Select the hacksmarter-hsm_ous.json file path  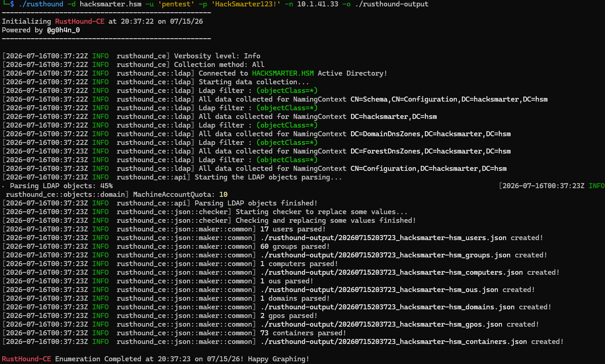[379, 290]
